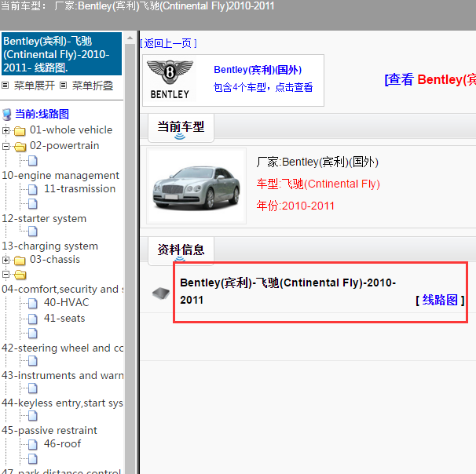Click the page icon beside 41-seats
The width and height of the screenshot is (476, 474).
click(x=33, y=319)
